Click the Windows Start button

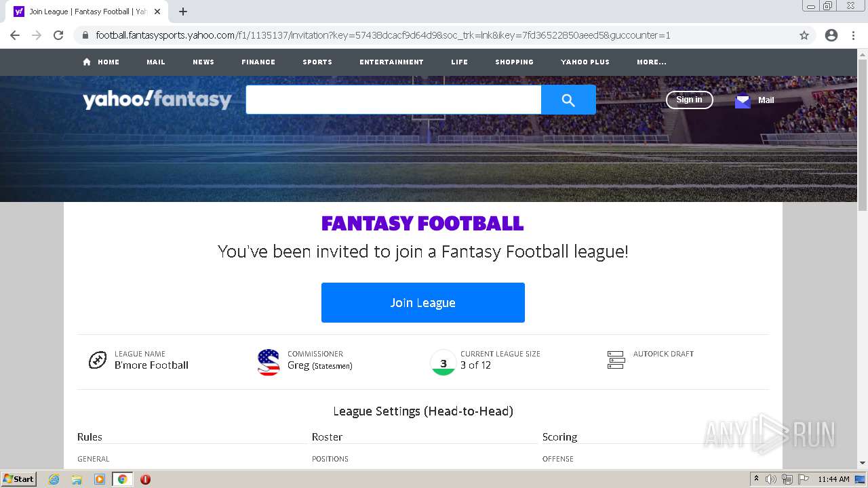coord(18,479)
